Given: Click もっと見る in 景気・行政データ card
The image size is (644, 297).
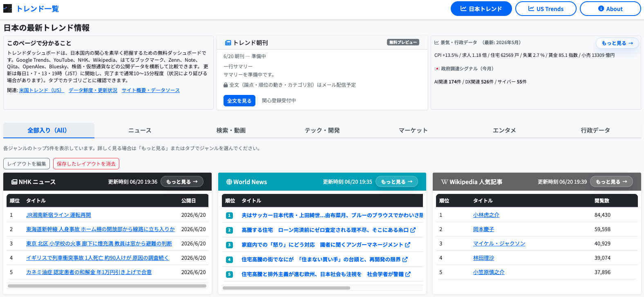Looking at the screenshot, I should 617,43.
